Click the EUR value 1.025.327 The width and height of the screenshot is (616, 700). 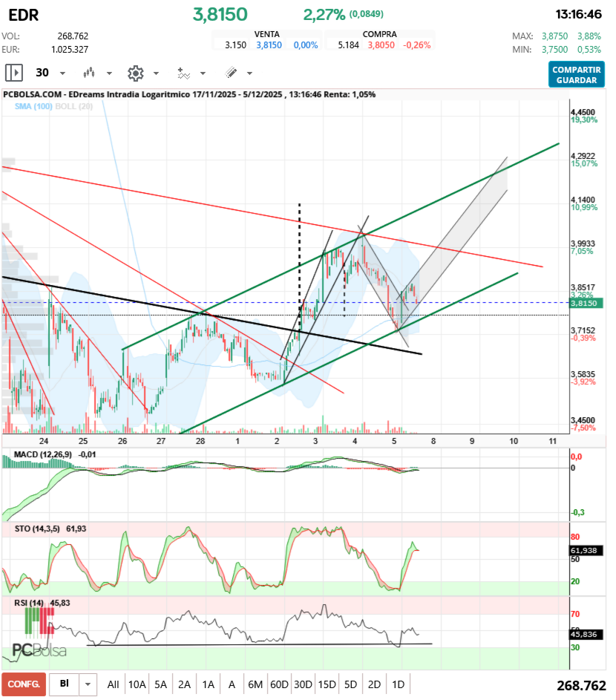[x=70, y=50]
